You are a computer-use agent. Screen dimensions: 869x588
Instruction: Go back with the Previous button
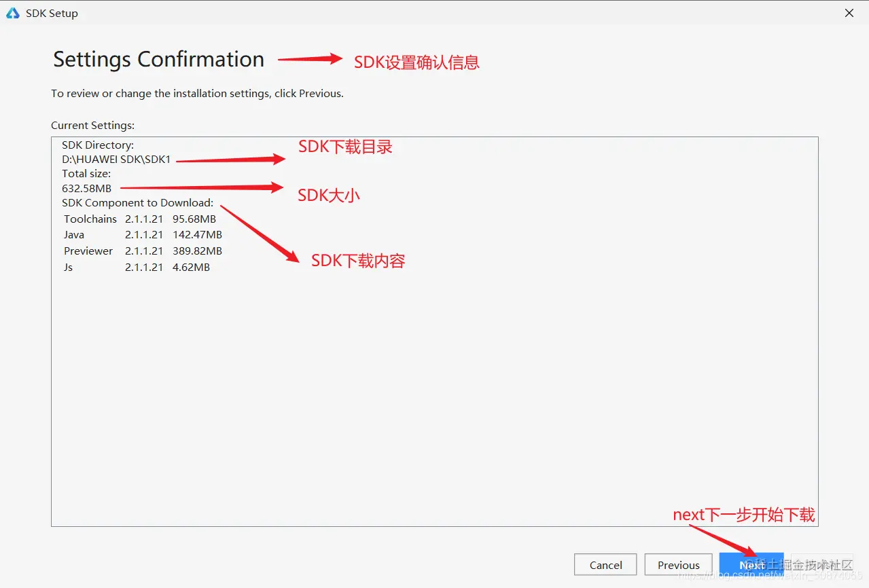pyautogui.click(x=678, y=565)
